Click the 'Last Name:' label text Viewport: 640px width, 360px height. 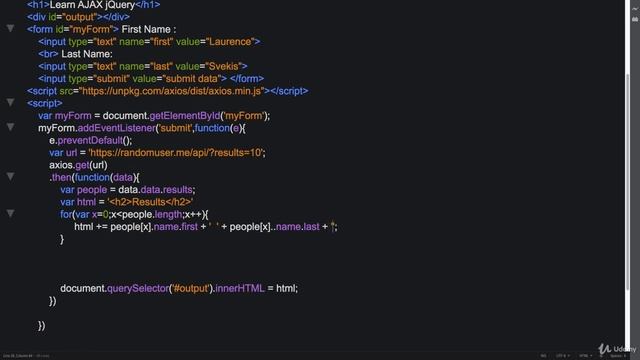87,54
